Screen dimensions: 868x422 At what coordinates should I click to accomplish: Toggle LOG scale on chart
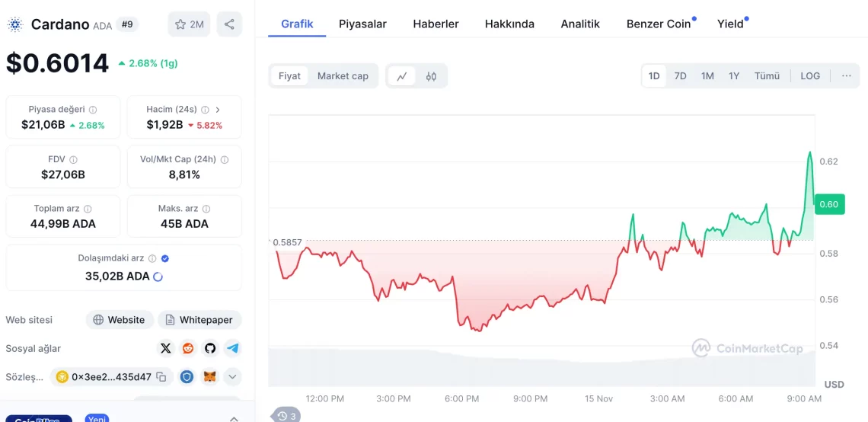click(810, 76)
